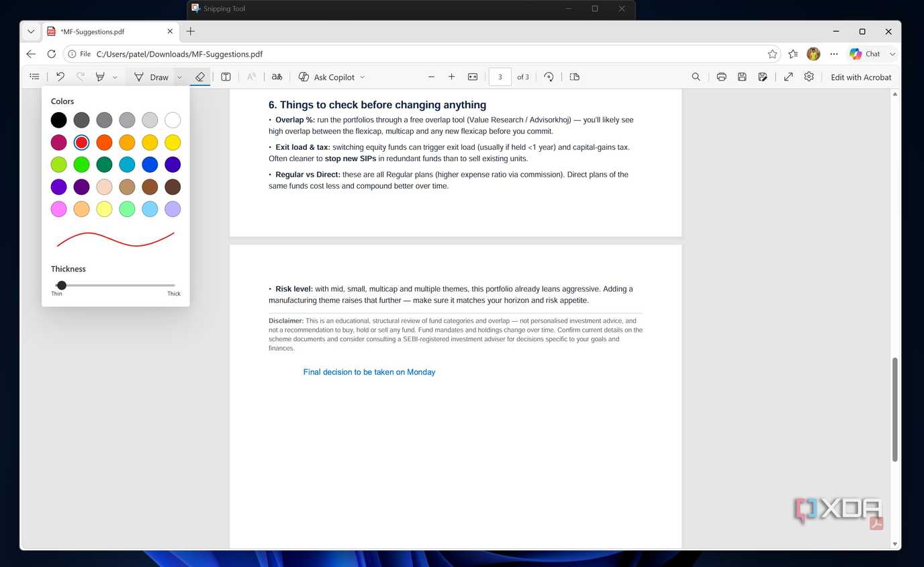
Task: Fit the PDF to width
Action: pos(473,77)
